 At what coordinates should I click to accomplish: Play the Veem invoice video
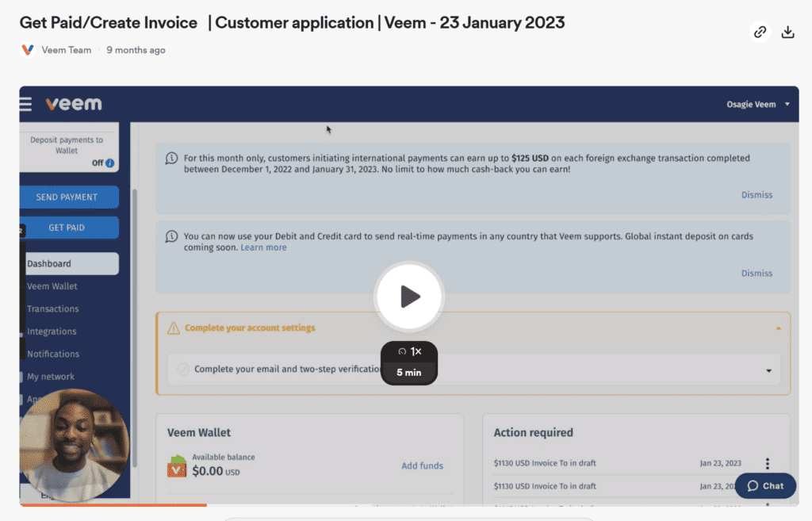tap(409, 297)
